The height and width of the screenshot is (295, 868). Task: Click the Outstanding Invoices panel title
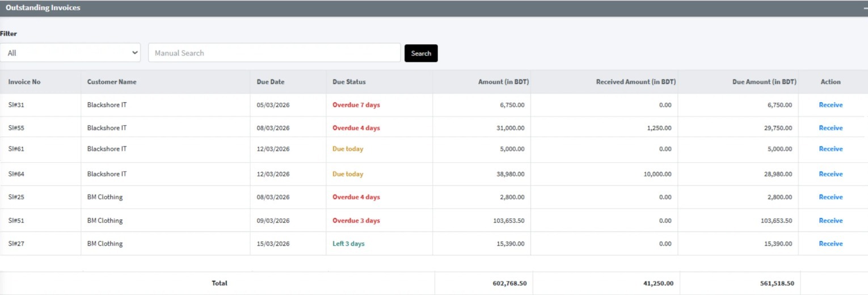(43, 8)
